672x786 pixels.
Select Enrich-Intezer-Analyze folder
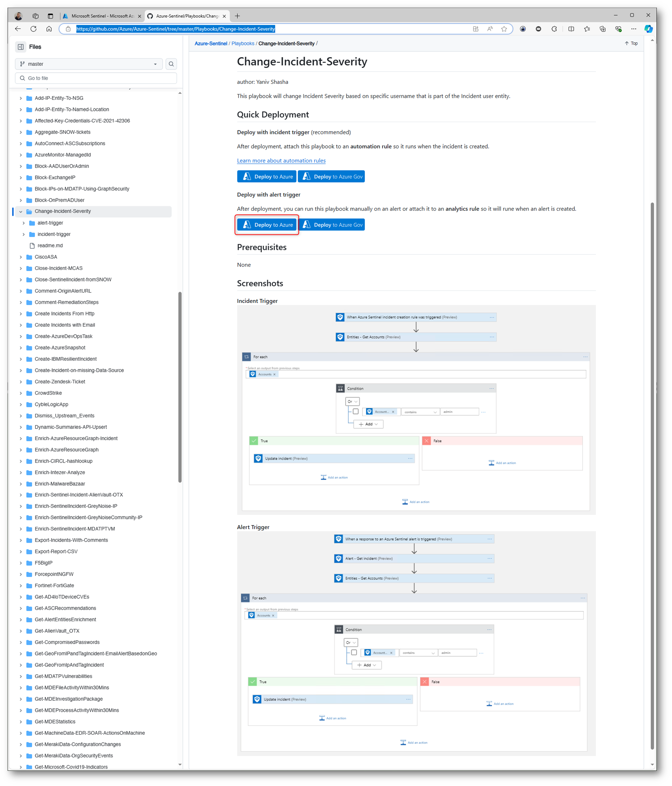tap(60, 473)
